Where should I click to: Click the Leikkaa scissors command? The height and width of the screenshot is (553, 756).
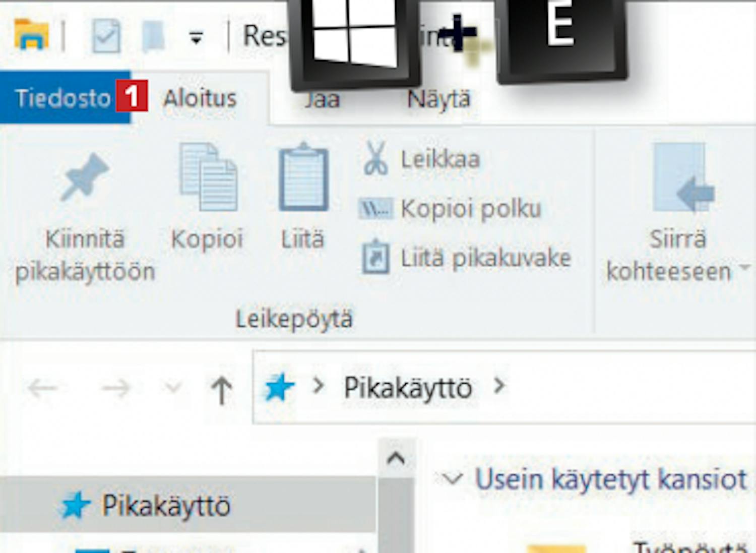click(x=421, y=159)
